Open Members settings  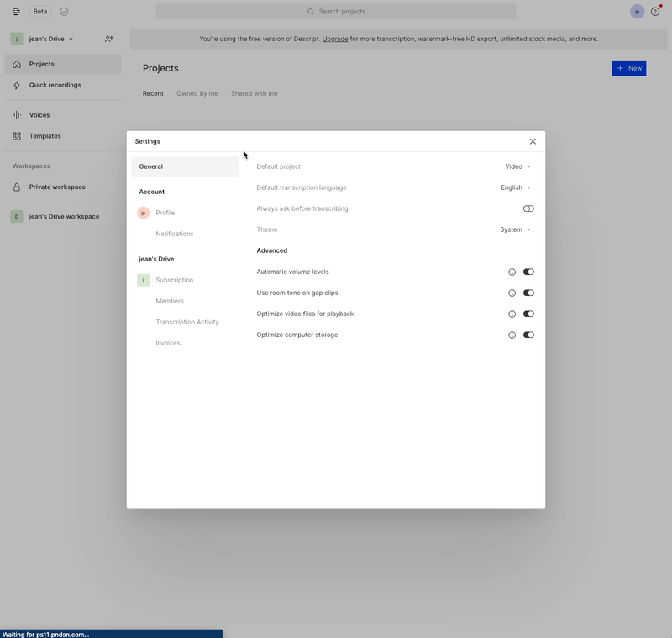coord(170,301)
